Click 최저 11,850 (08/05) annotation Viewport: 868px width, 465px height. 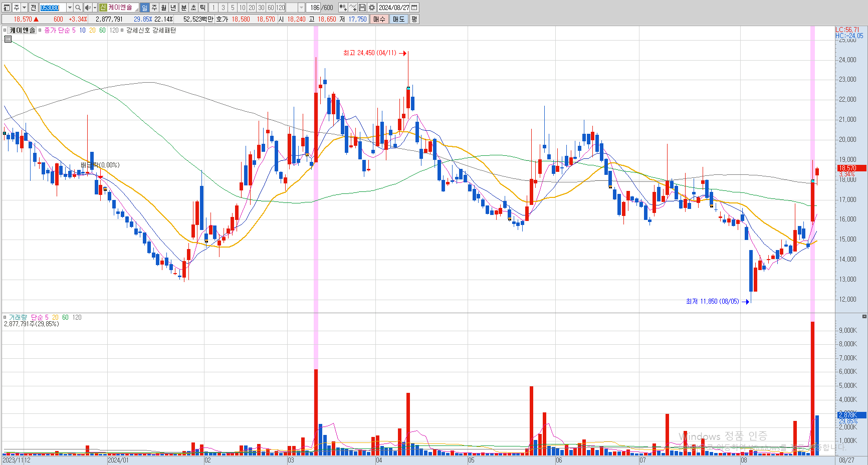pyautogui.click(x=712, y=301)
